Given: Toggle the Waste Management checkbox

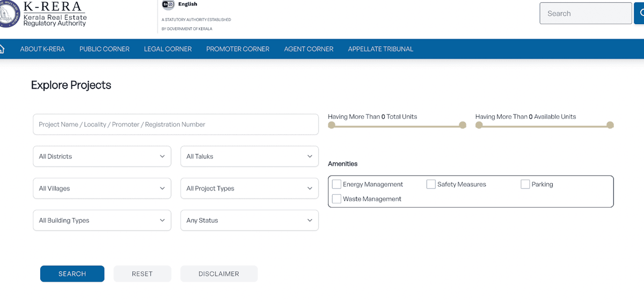Looking at the screenshot, I should 336,199.
